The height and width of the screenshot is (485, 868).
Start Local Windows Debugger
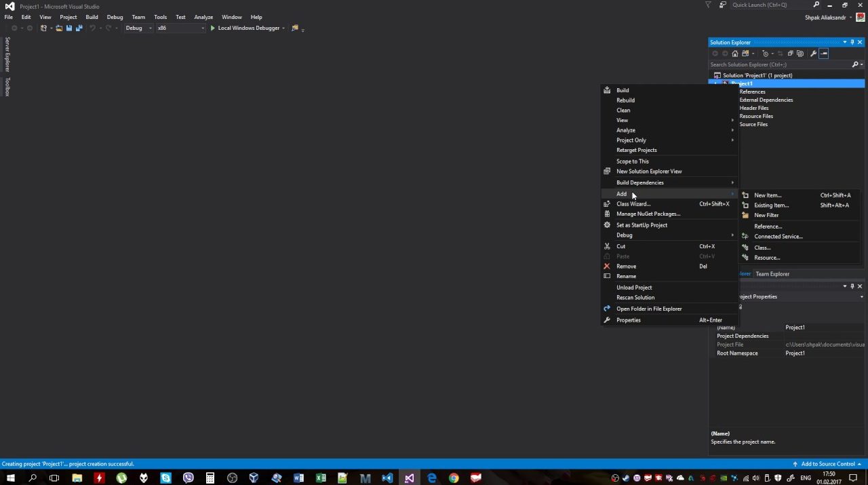tap(244, 28)
